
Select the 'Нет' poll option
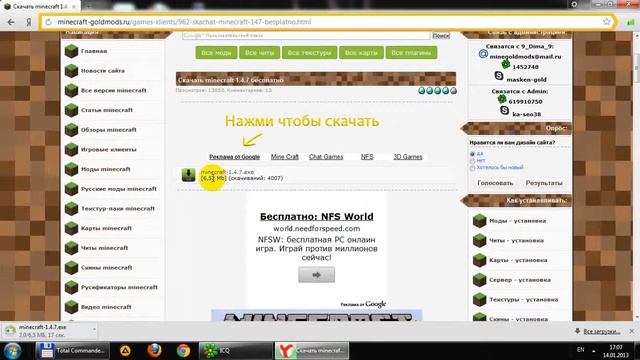(472, 161)
